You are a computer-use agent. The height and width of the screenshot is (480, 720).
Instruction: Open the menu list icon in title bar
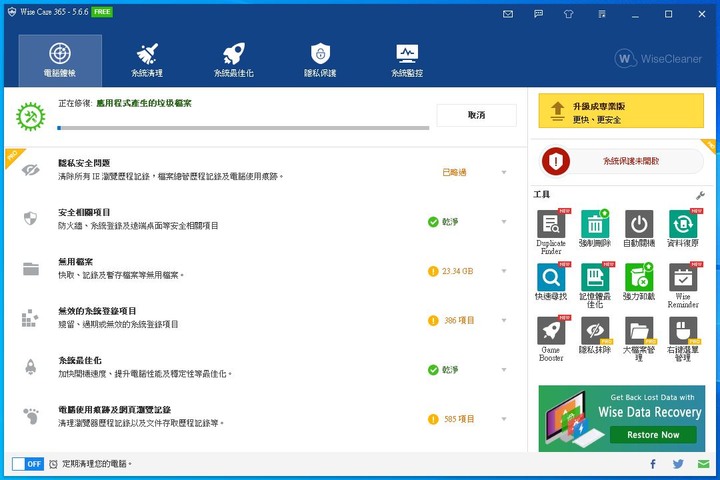[602, 14]
